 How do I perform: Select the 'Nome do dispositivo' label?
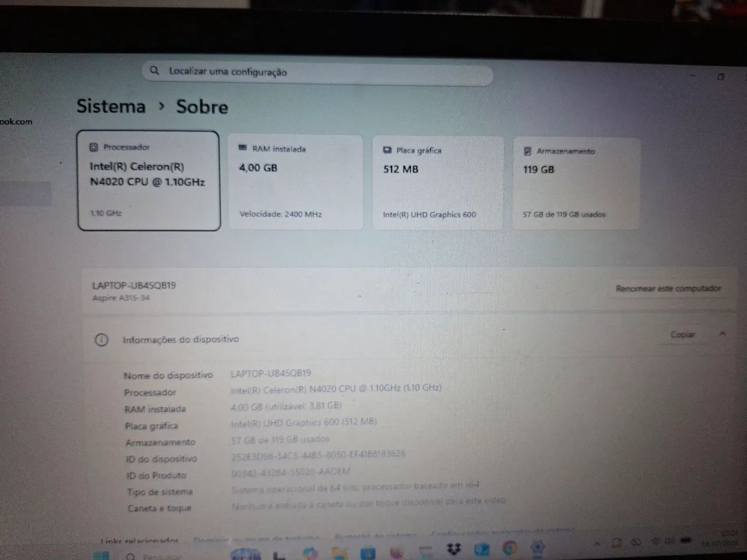(168, 375)
